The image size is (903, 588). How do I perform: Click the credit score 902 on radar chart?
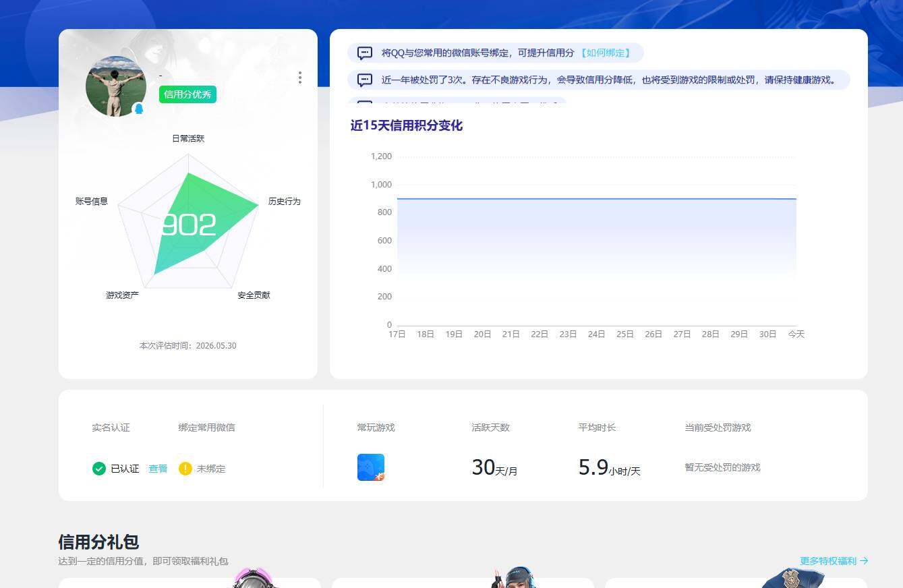189,225
